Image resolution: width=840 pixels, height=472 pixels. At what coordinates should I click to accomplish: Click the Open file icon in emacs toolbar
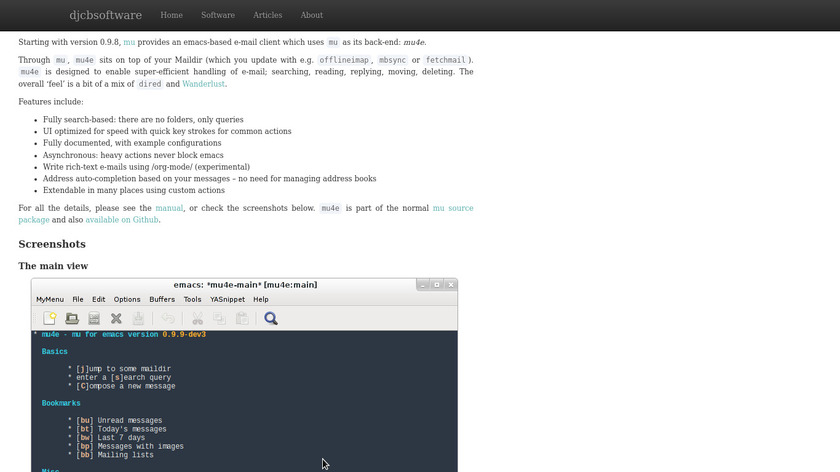click(72, 318)
